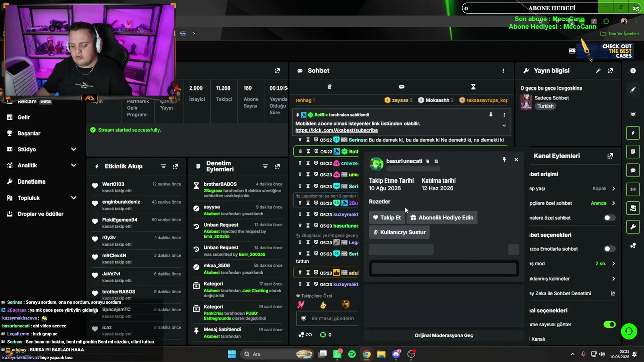Click Orijinal Moderasyona Geç
Image resolution: width=644 pixels, height=362 pixels.
pos(444,335)
